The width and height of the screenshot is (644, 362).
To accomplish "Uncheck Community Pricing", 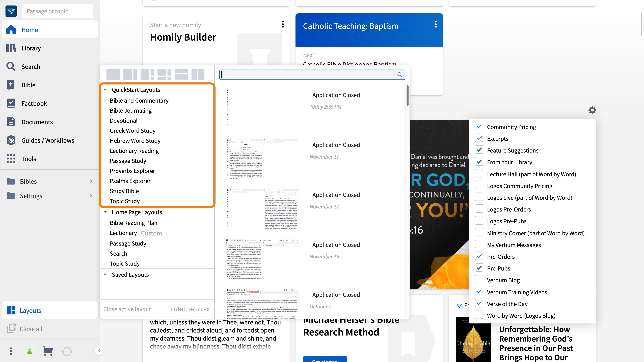I will click(x=479, y=126).
